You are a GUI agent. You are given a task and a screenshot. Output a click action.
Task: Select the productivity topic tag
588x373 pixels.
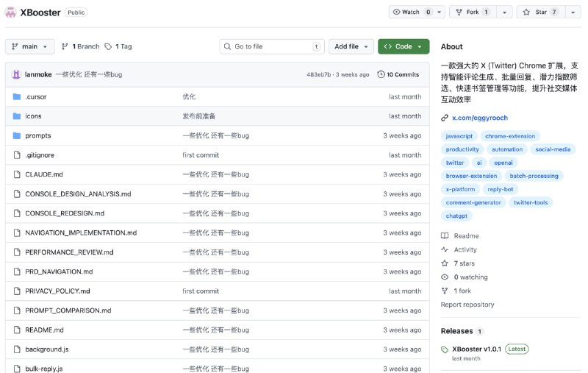[x=462, y=149]
